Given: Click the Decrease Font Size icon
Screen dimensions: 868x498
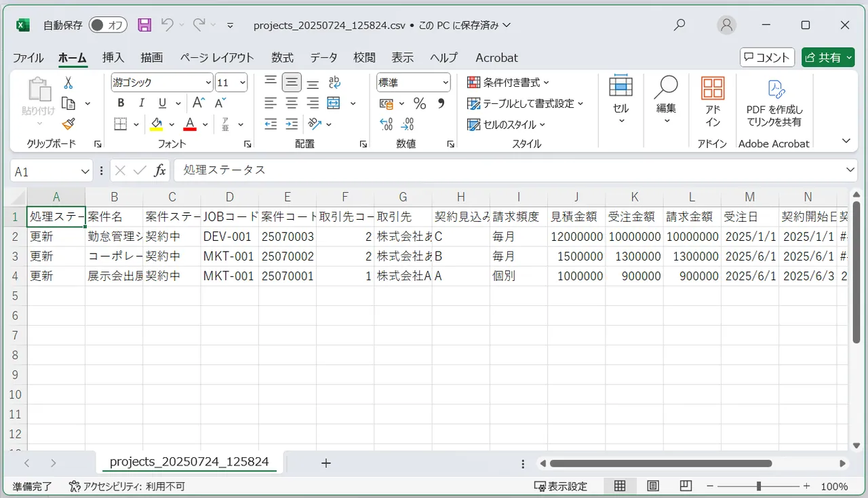Looking at the screenshot, I should click(220, 103).
